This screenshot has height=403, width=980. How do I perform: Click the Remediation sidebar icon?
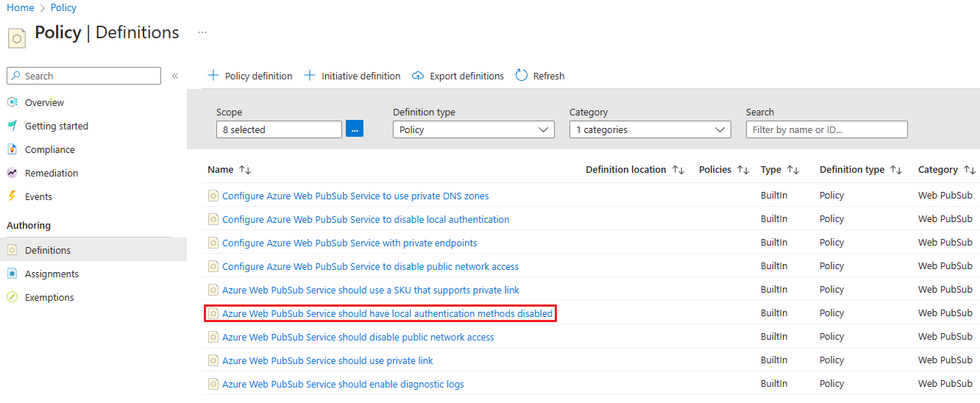12,173
